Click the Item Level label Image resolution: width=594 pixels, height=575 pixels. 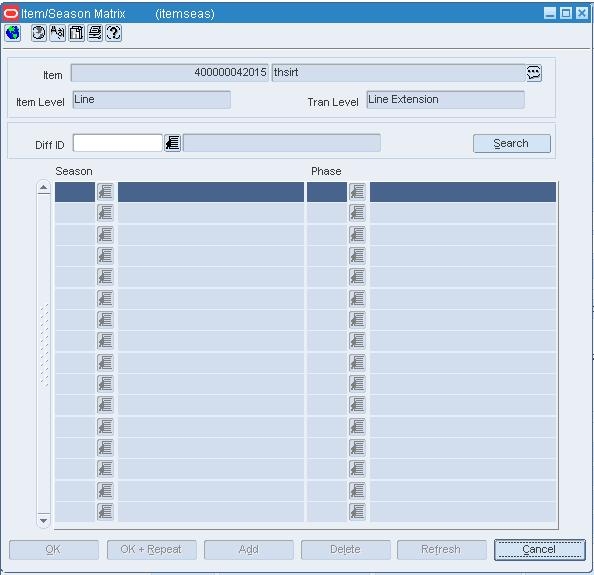pyautogui.click(x=40, y=102)
